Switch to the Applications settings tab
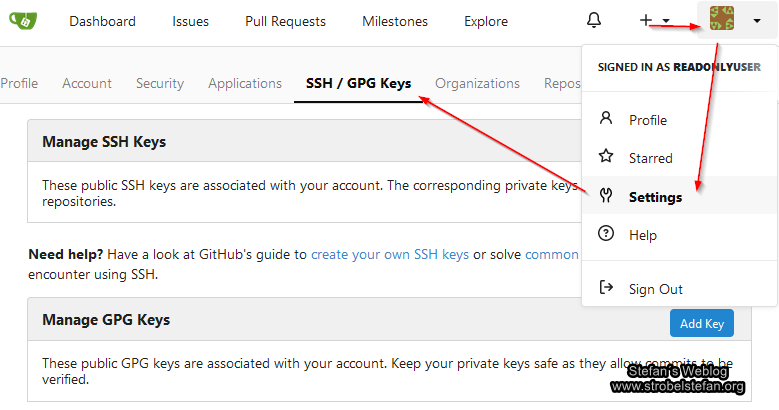This screenshot has width=779, height=410. (245, 84)
